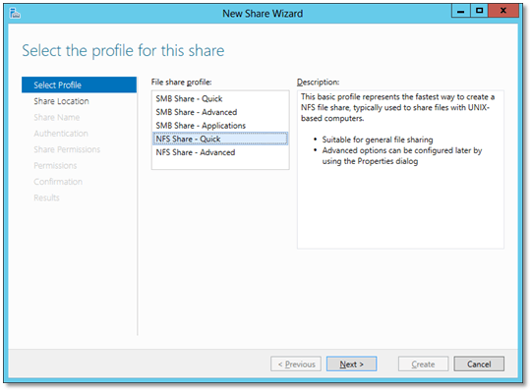Viewport: 532px width, 392px height.
Task: Go to the Results step
Action: coord(46,197)
